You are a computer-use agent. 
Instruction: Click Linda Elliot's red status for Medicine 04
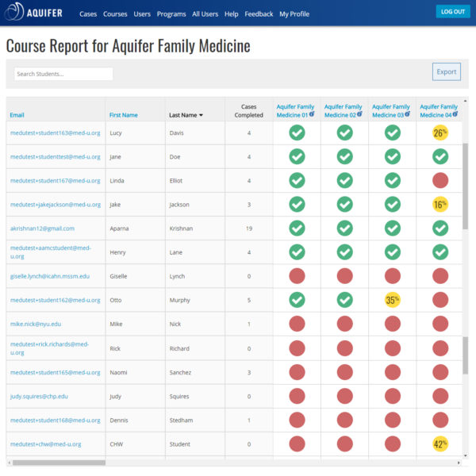coord(440,180)
